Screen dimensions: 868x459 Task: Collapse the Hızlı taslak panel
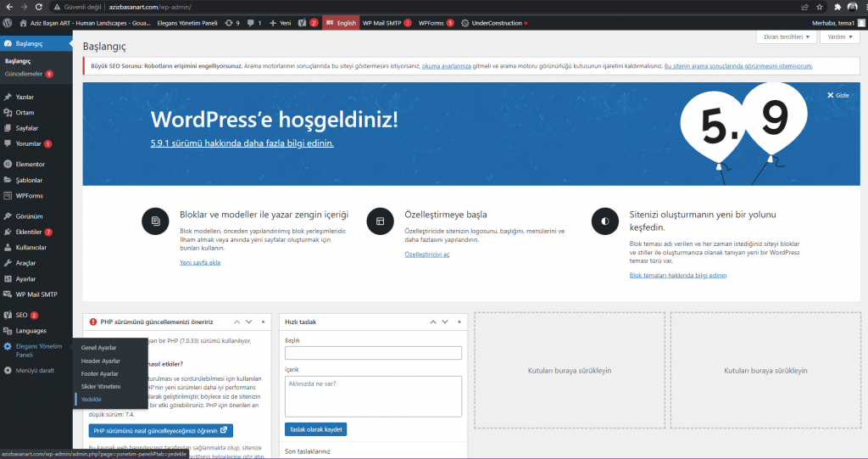click(459, 322)
